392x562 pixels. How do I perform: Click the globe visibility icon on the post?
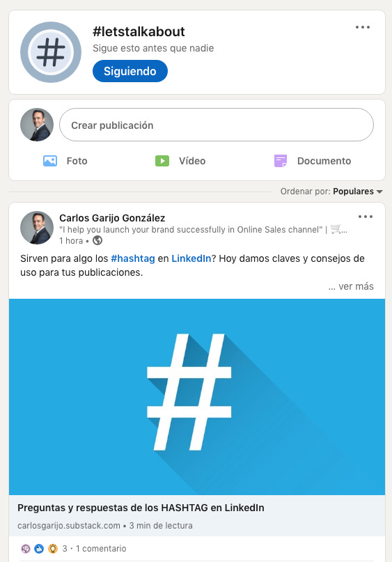click(97, 240)
